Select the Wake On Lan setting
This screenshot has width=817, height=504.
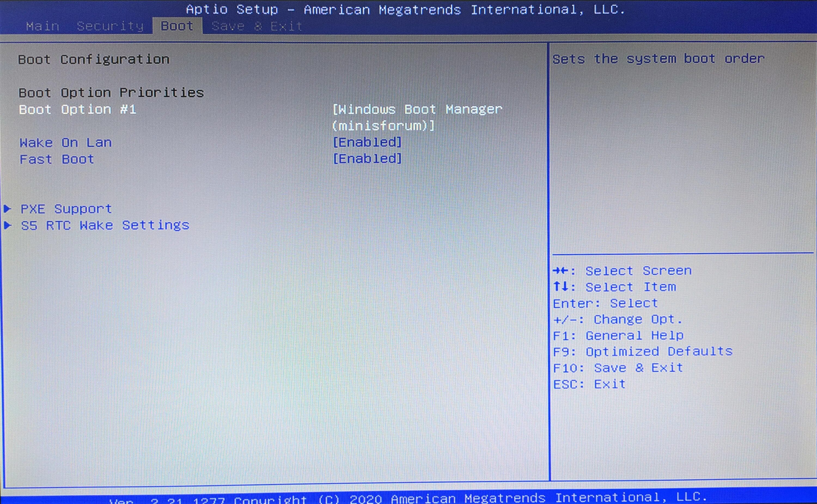[x=66, y=143]
